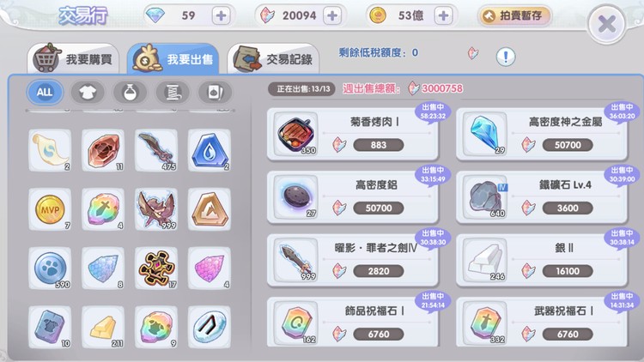Filter items by card icon
The image size is (644, 362).
click(x=215, y=93)
